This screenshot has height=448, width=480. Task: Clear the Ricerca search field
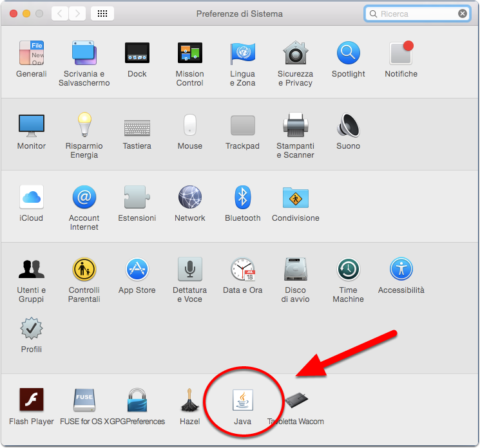coord(462,14)
